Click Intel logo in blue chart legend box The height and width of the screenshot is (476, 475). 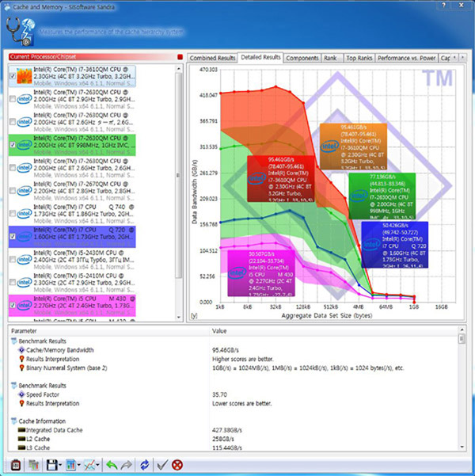[x=371, y=245]
